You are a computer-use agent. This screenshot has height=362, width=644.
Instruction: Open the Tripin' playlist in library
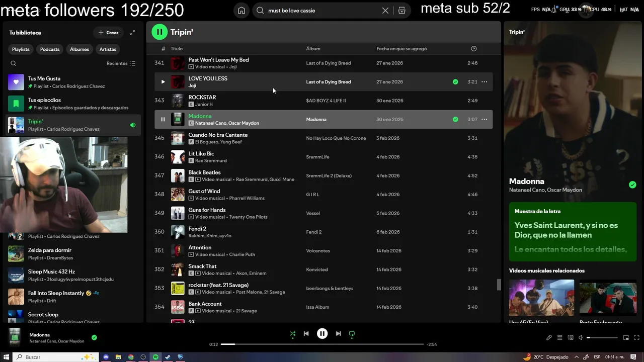(x=74, y=125)
